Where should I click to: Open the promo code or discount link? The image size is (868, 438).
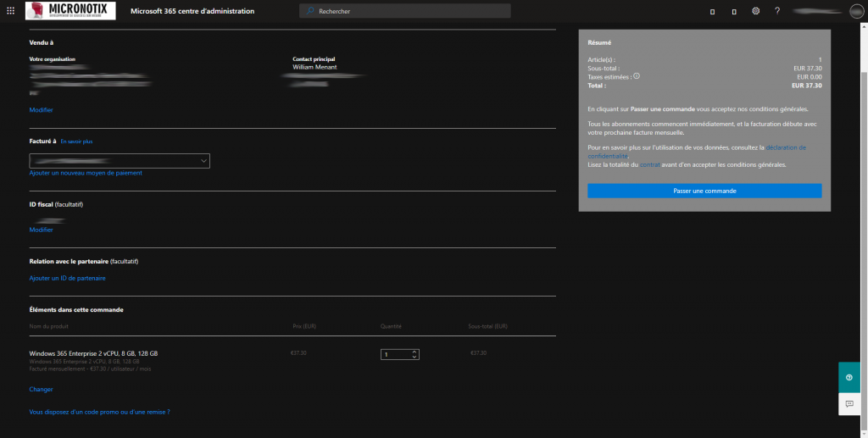[x=100, y=412]
